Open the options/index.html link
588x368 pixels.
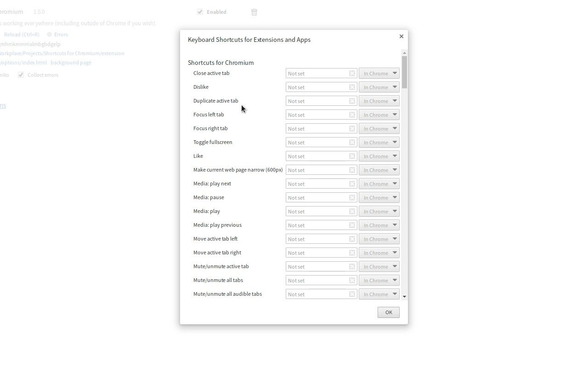(x=23, y=63)
